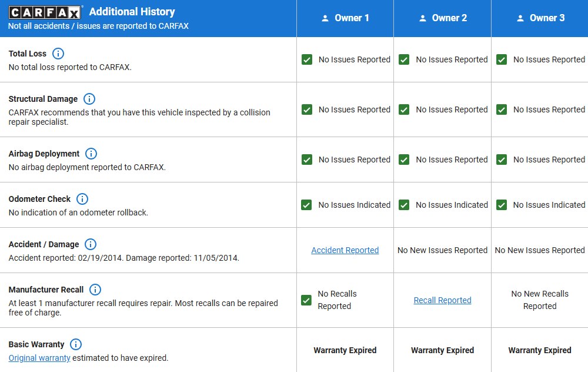Click Total Loss 'No Issues Reported' text, Owner 1

[x=355, y=59]
